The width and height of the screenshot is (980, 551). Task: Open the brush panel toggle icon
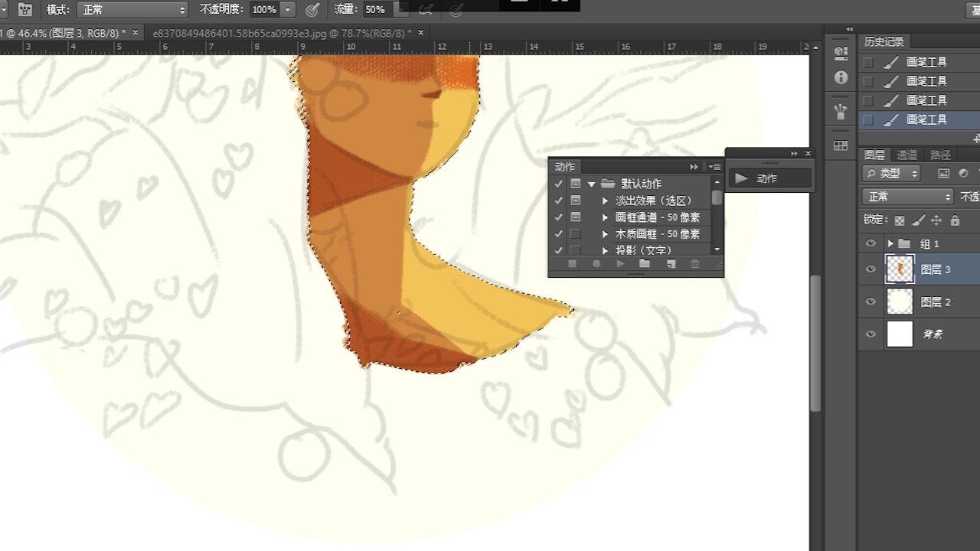click(x=25, y=10)
